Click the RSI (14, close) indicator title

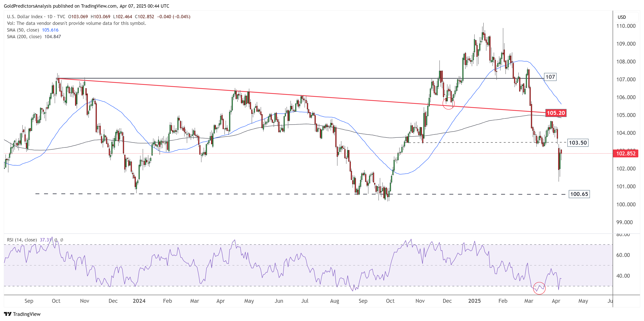22,240
